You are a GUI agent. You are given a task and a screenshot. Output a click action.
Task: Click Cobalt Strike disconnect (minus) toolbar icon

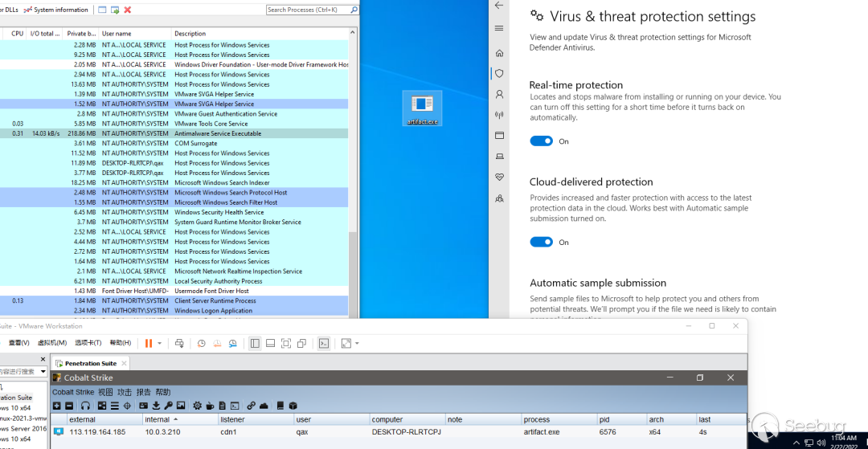(x=69, y=406)
